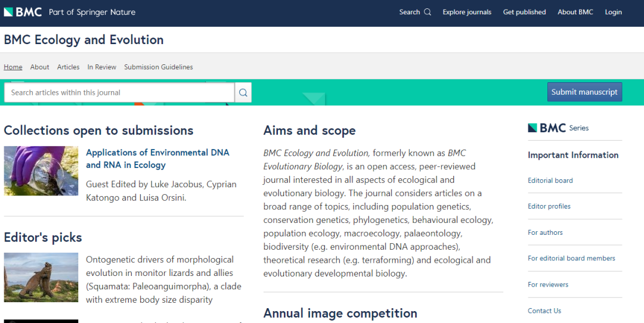Focus the journal article search field
Image resolution: width=644 pixels, height=323 pixels.
(119, 92)
